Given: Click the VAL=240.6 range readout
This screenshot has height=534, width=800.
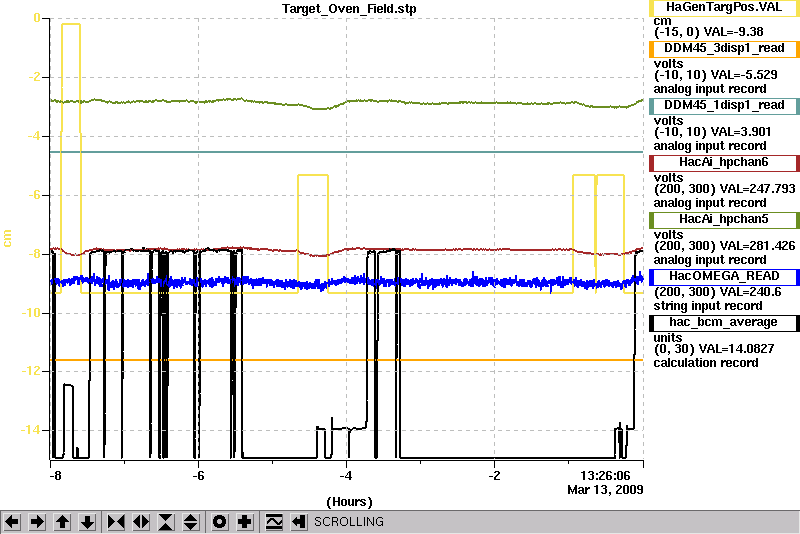Looking at the screenshot, I should pos(717,292).
